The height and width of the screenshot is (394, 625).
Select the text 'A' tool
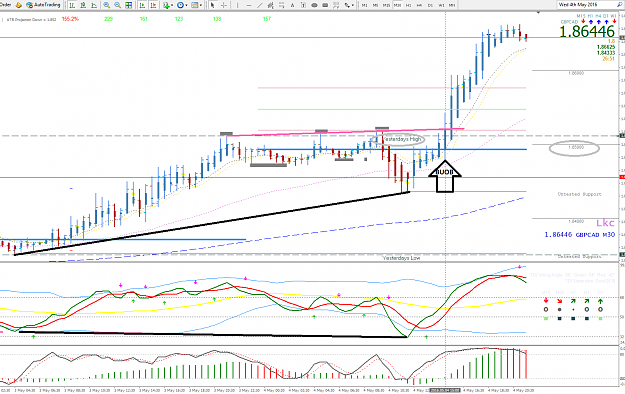click(292, 5)
